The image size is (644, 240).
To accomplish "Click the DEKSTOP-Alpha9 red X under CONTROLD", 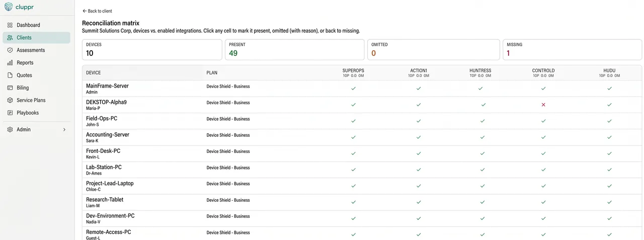I will click(543, 105).
